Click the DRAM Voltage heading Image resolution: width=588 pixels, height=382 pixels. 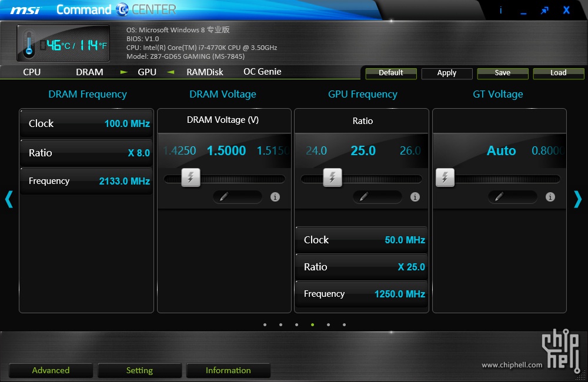tap(223, 94)
